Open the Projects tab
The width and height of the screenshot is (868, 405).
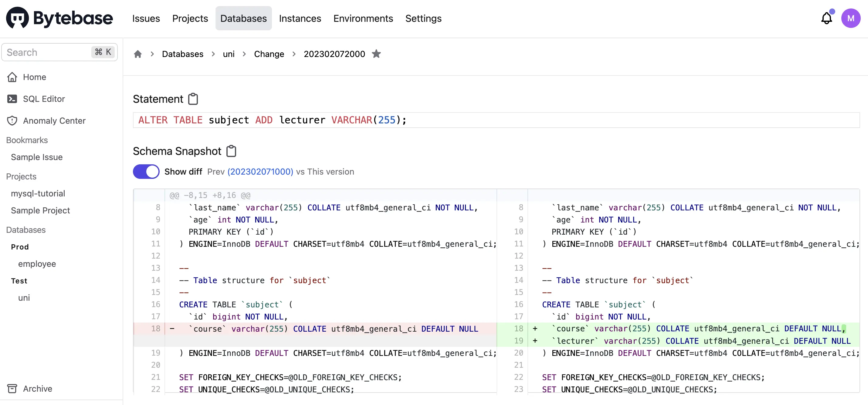(190, 18)
